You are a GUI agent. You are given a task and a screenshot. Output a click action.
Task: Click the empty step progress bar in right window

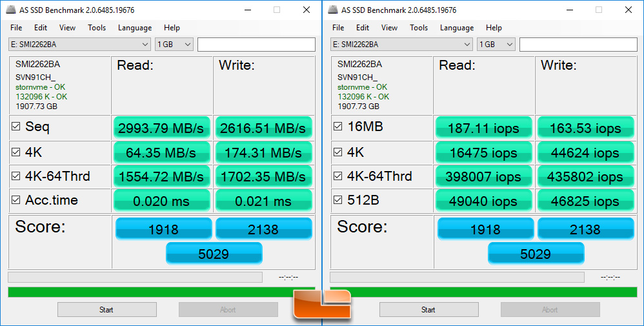click(x=457, y=277)
